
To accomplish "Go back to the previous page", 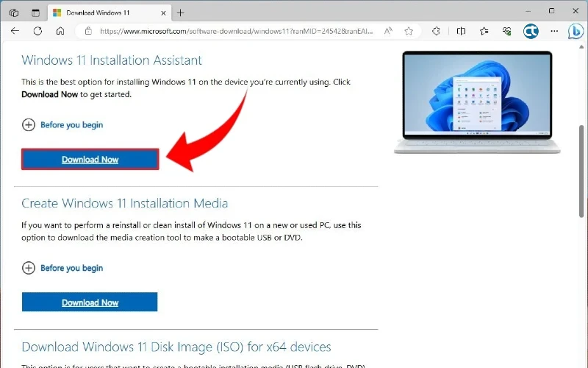I will [x=15, y=31].
